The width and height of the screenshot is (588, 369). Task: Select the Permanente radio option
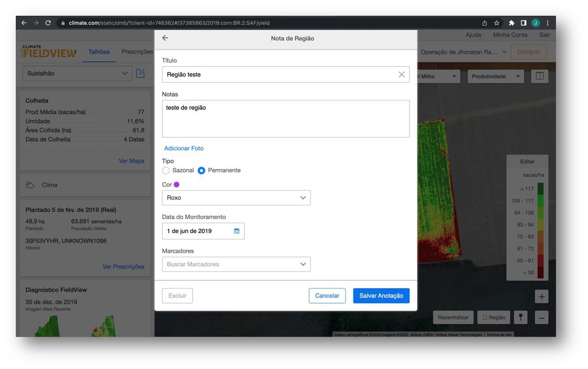coord(202,170)
